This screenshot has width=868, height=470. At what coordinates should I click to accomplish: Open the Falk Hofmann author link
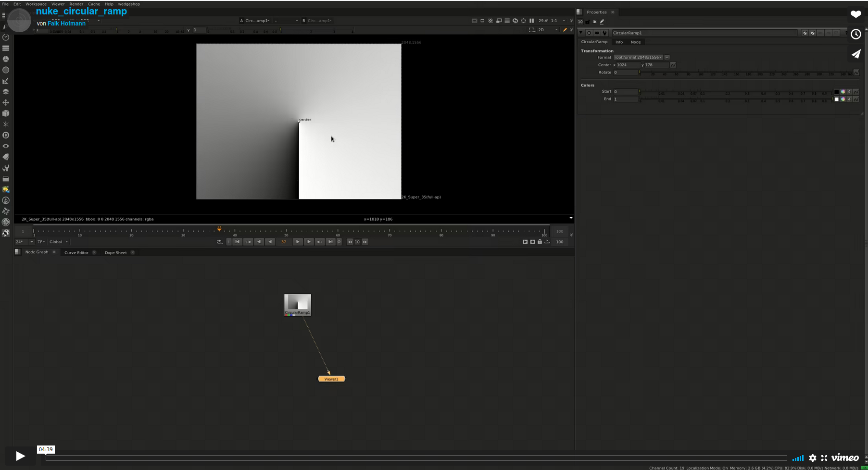(x=66, y=24)
